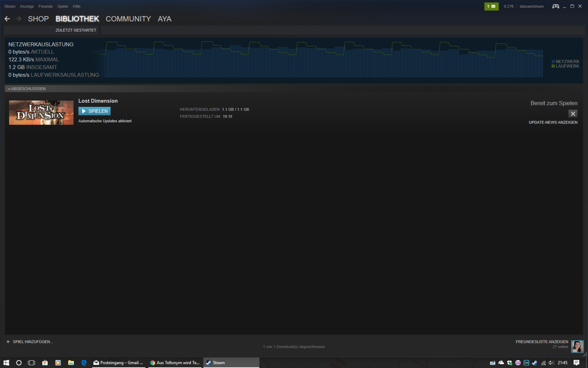Open the Spiele menu
The height and width of the screenshot is (368, 588).
(62, 6)
